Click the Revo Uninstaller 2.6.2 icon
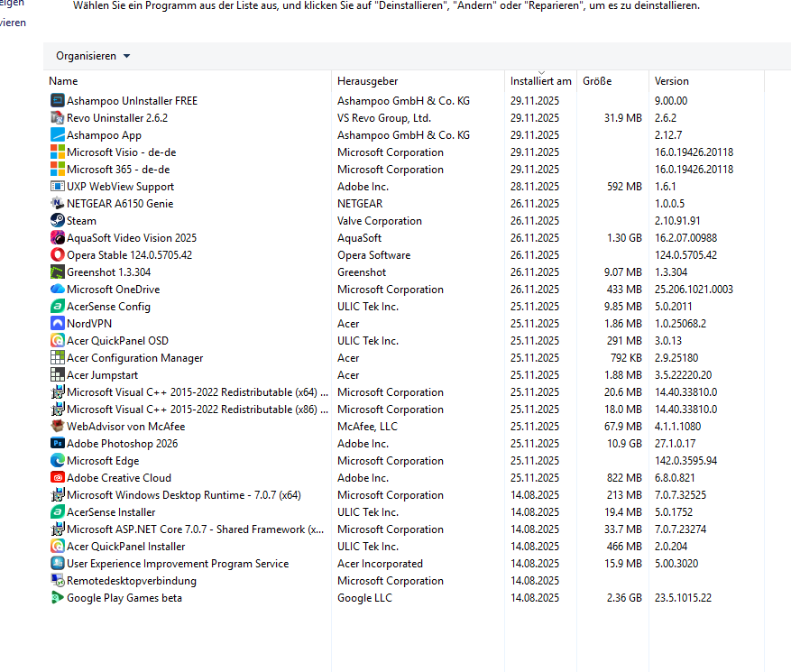 pos(58,117)
